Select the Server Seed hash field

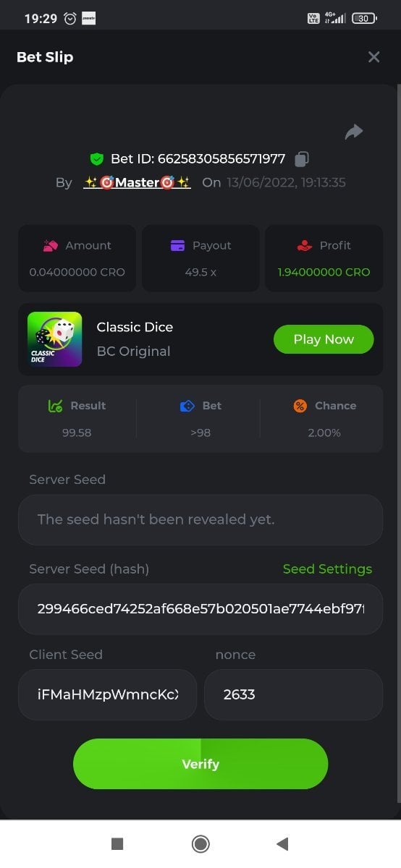point(200,609)
